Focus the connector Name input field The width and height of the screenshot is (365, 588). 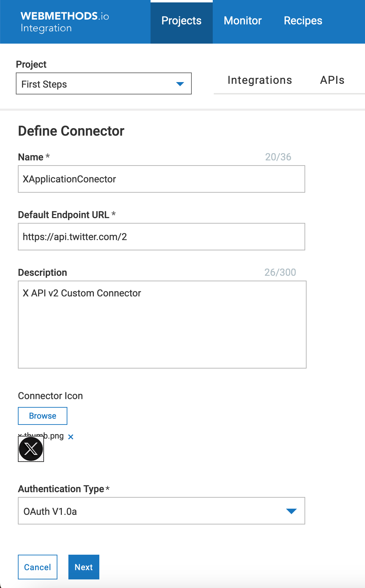click(161, 179)
